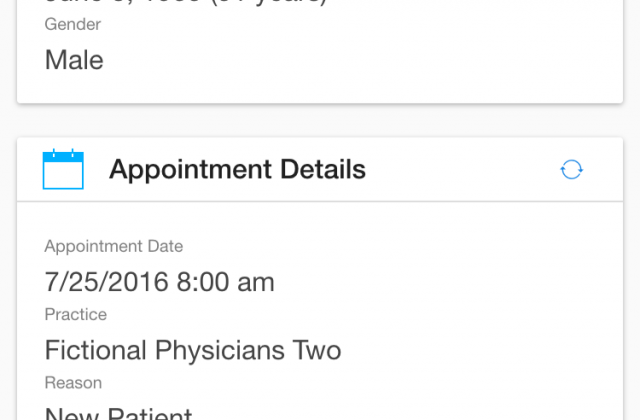Select the 7/25/2016 8:00 am date value
The image size is (640, 420).
(159, 282)
